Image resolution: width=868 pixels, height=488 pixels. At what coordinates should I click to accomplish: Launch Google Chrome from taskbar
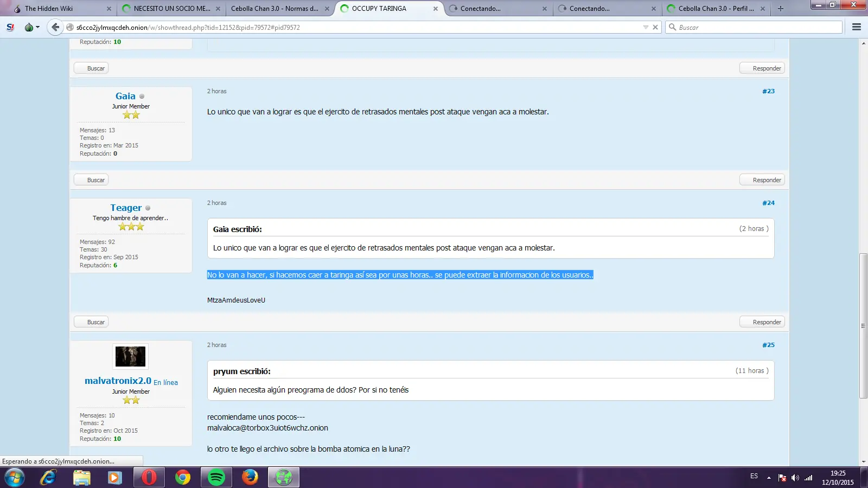[x=183, y=478]
